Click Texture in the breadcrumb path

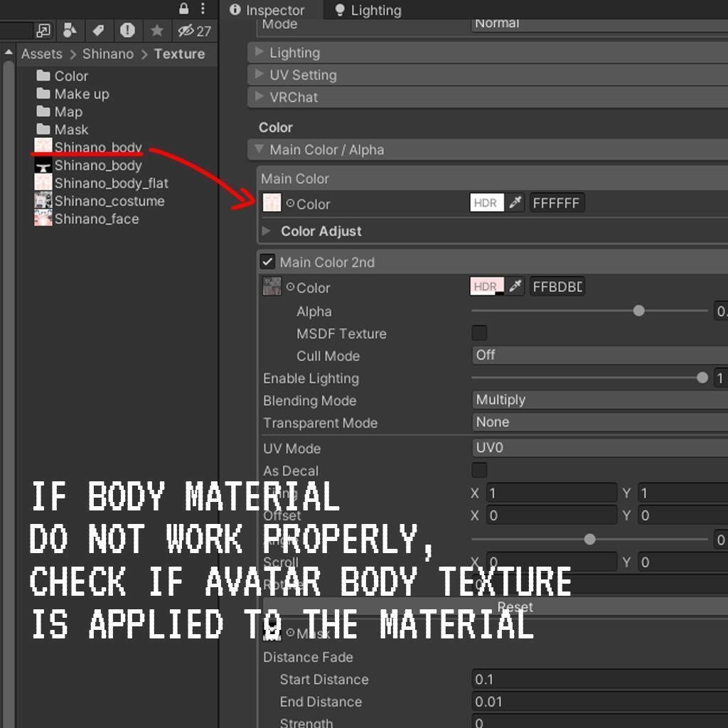click(x=179, y=54)
